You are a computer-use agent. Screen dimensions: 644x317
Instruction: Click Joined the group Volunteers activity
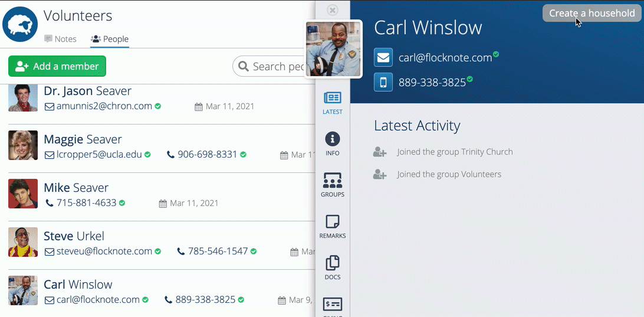click(449, 174)
